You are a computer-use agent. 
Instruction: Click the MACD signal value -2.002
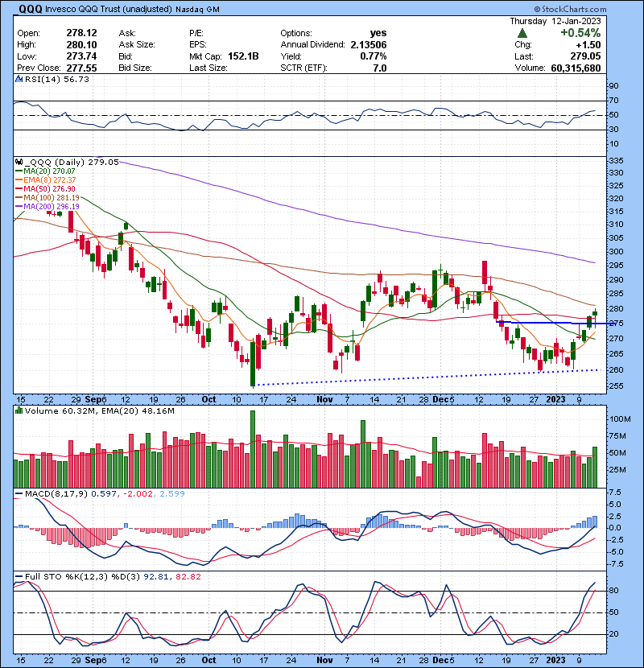click(x=138, y=494)
